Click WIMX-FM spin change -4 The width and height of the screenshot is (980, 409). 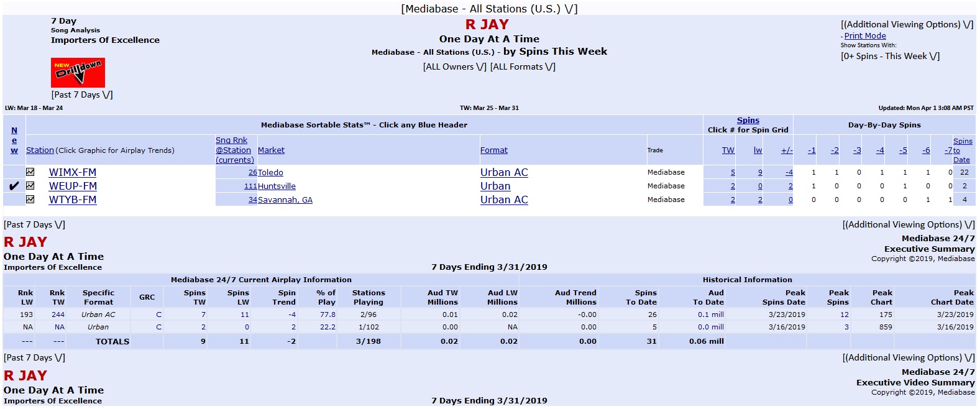tap(789, 172)
